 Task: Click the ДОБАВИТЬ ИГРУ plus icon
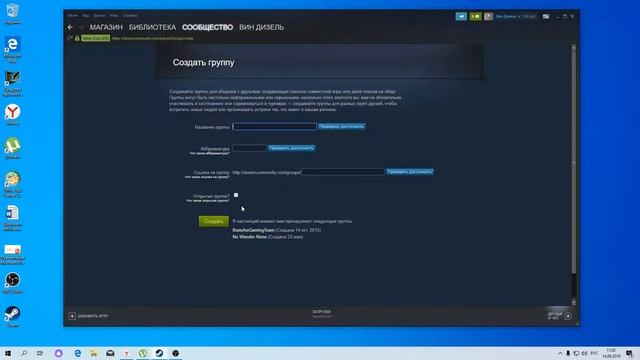coord(72,316)
